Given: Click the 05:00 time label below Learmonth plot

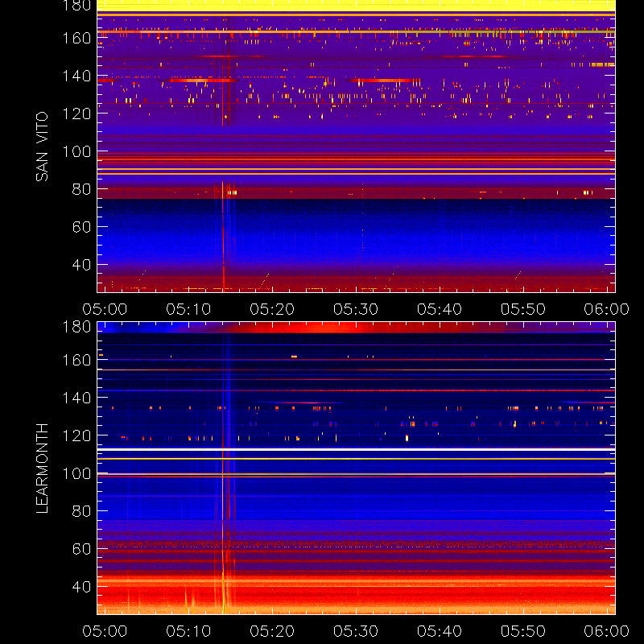Looking at the screenshot, I should point(105,631).
